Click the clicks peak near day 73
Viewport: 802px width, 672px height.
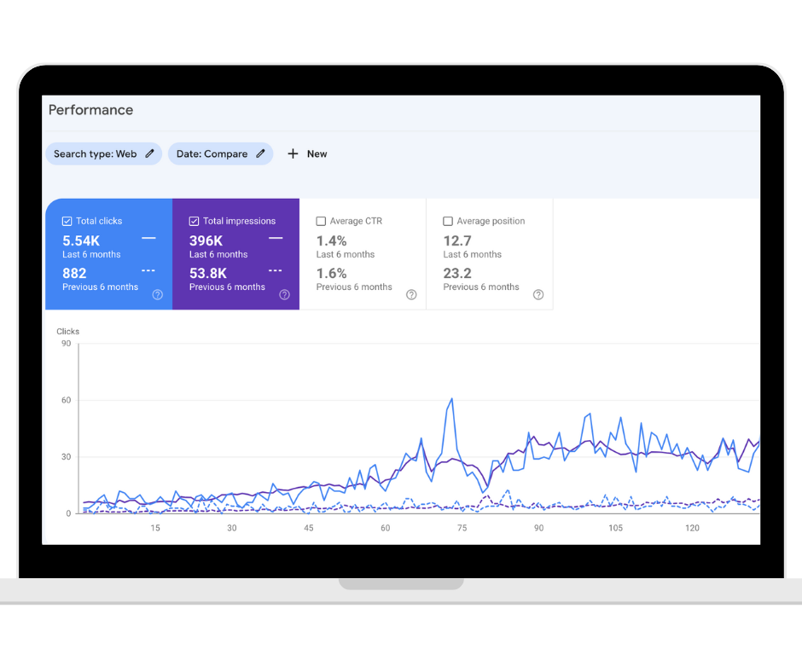pos(451,399)
